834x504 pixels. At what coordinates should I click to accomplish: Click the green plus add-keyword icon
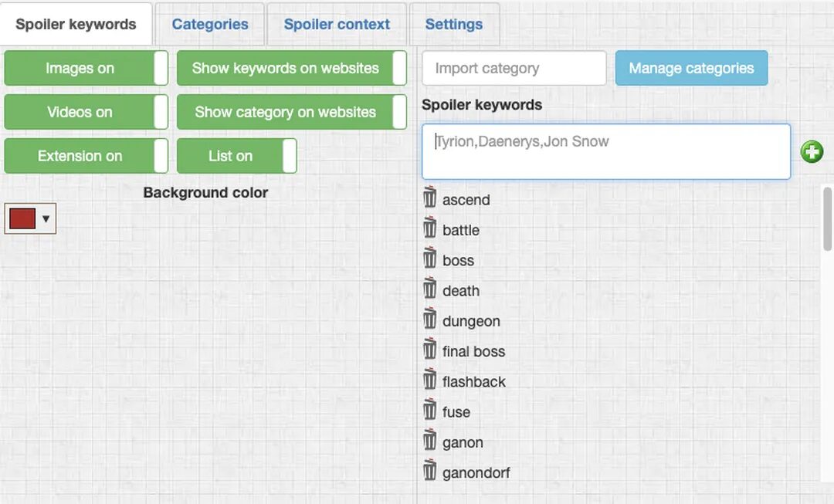point(812,152)
